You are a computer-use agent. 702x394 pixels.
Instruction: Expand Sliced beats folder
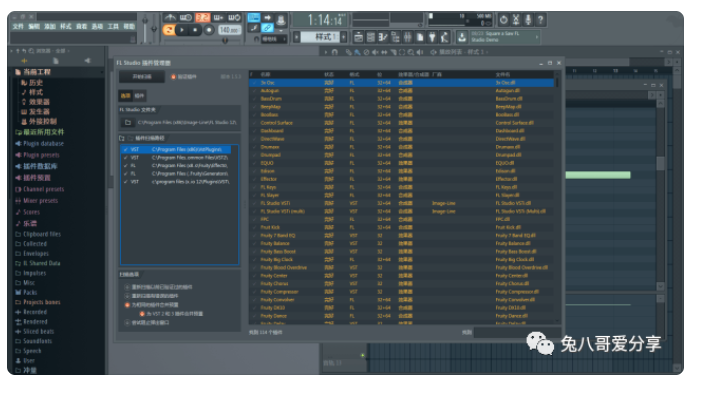point(39,332)
